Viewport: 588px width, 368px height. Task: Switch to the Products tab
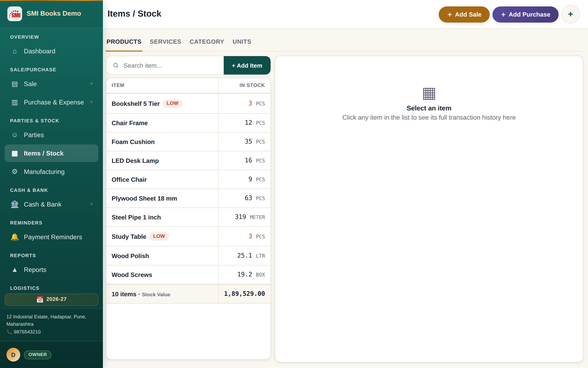click(124, 42)
